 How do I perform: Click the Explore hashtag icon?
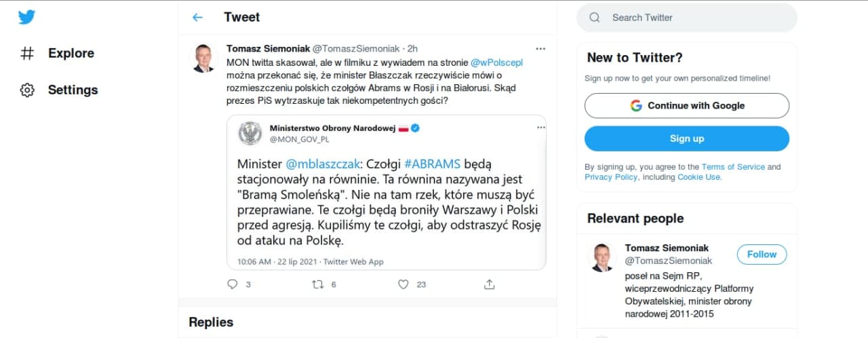click(27, 54)
